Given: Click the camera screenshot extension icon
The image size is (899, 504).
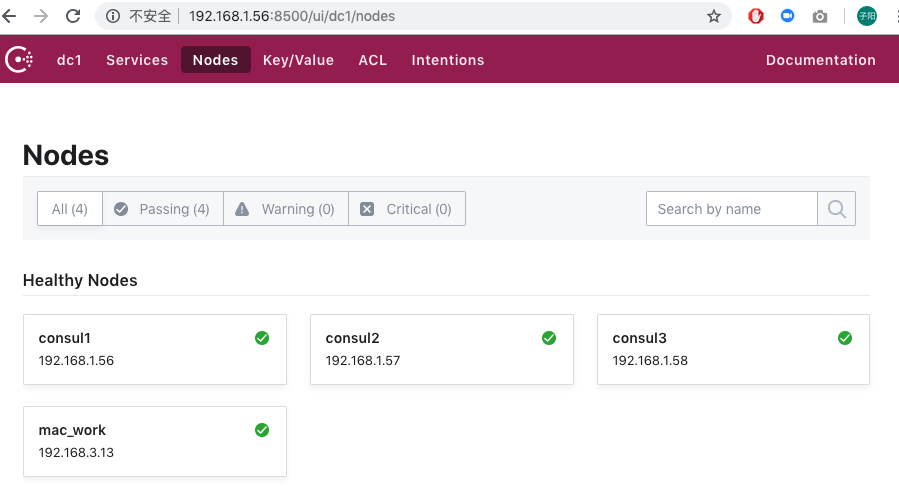Looking at the screenshot, I should pyautogui.click(x=820, y=16).
